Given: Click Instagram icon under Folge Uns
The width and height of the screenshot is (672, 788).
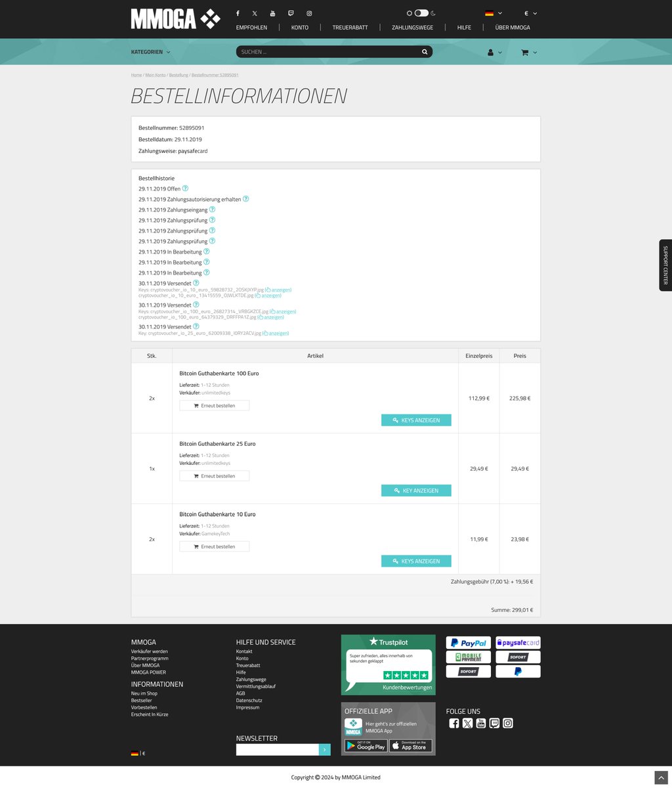Looking at the screenshot, I should (x=508, y=723).
